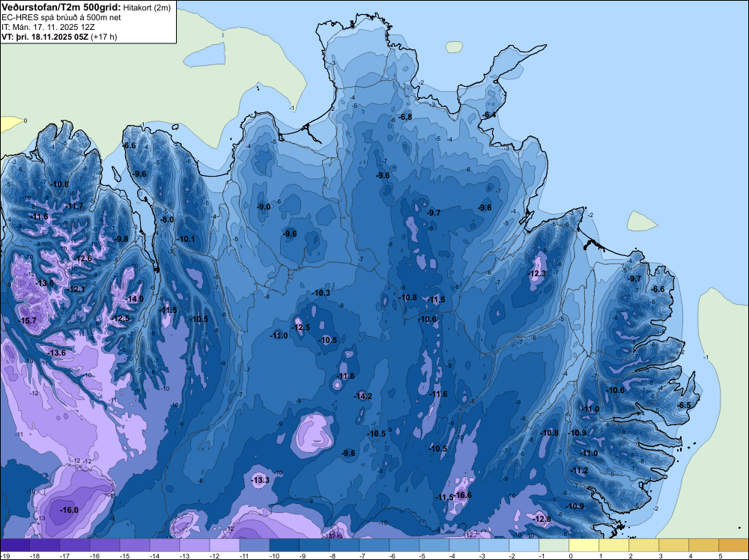The height and width of the screenshot is (560, 749).
Task: Click the -6.8 temperature label on the map
Action: click(x=405, y=117)
